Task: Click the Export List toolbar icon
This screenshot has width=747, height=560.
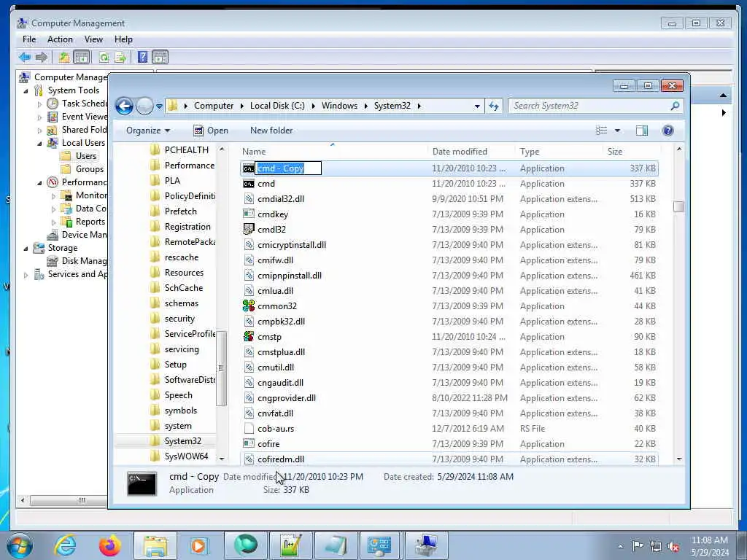Action: coord(120,58)
